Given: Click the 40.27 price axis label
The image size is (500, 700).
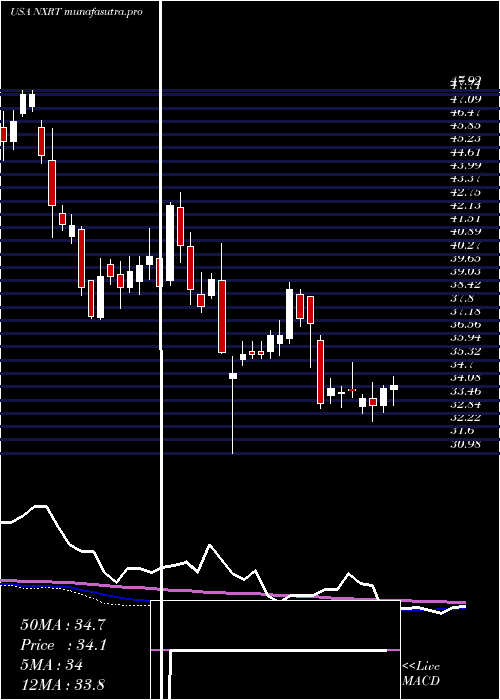Looking at the screenshot, I should pyautogui.click(x=466, y=245).
